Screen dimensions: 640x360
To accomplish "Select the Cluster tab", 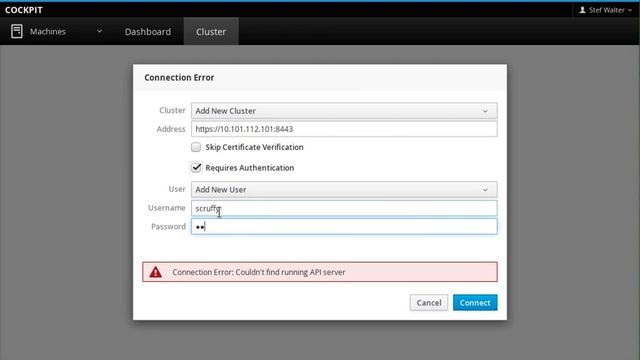I will pyautogui.click(x=211, y=31).
